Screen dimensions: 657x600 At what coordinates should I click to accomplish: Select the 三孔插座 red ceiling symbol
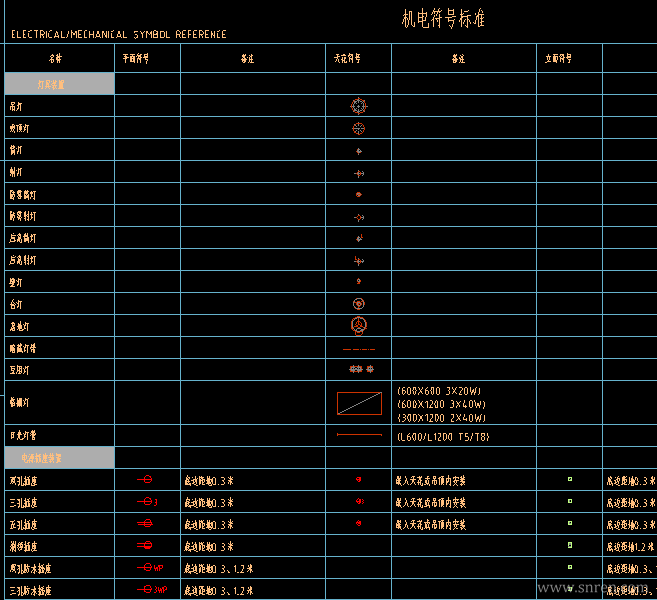pyautogui.click(x=360, y=501)
